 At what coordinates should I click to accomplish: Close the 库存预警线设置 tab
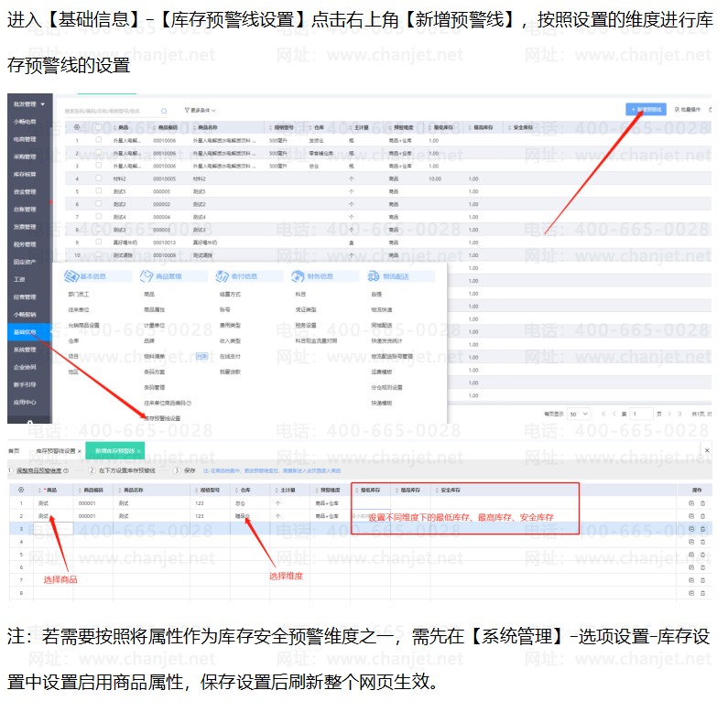tap(80, 451)
